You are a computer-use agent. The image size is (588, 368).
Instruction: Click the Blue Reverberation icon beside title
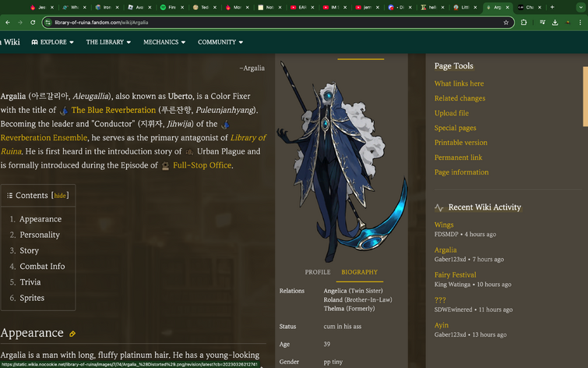pos(64,111)
